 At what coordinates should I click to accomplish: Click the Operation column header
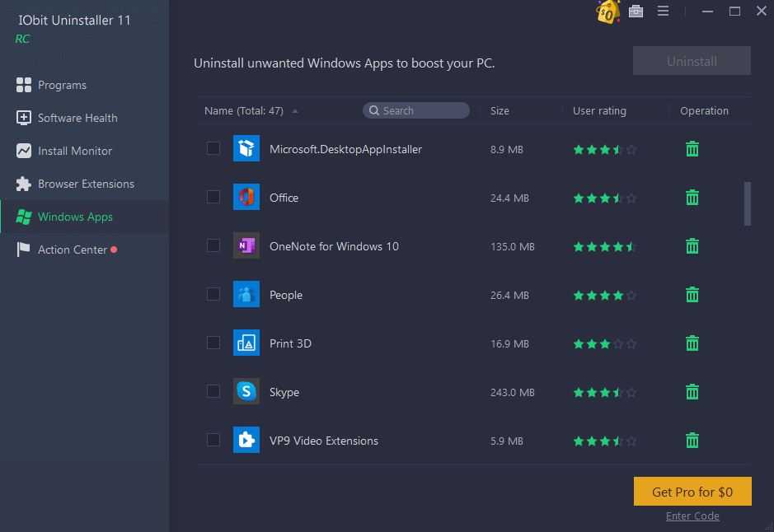704,110
